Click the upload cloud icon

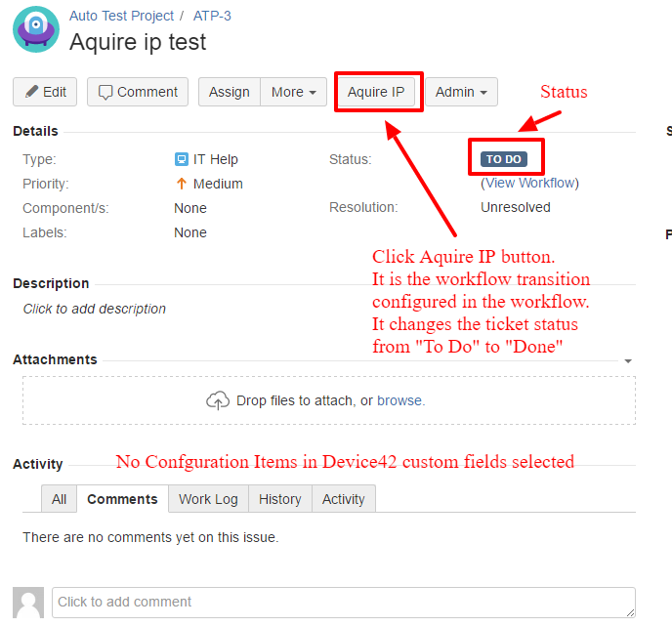pos(217,400)
